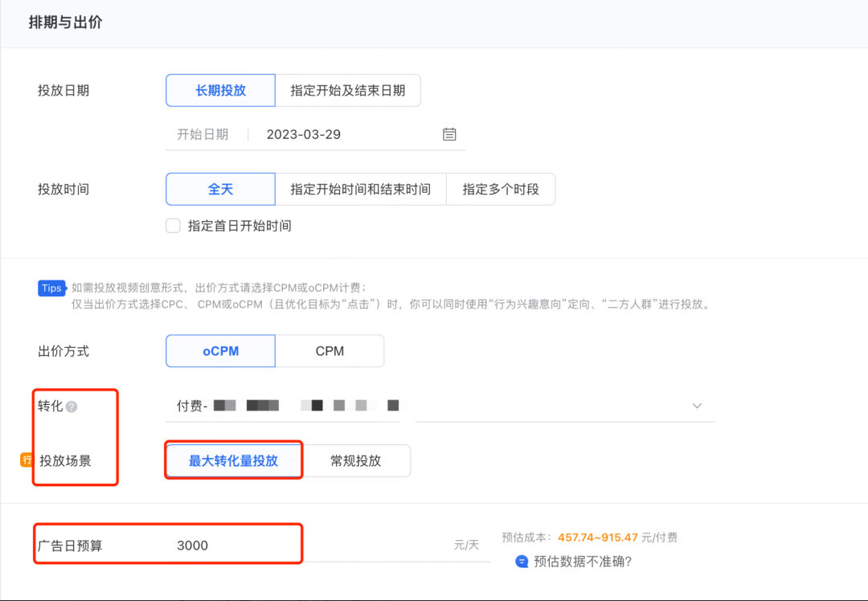The image size is (868, 601).
Task: Click the 排期与出价 section heading
Action: (x=65, y=22)
